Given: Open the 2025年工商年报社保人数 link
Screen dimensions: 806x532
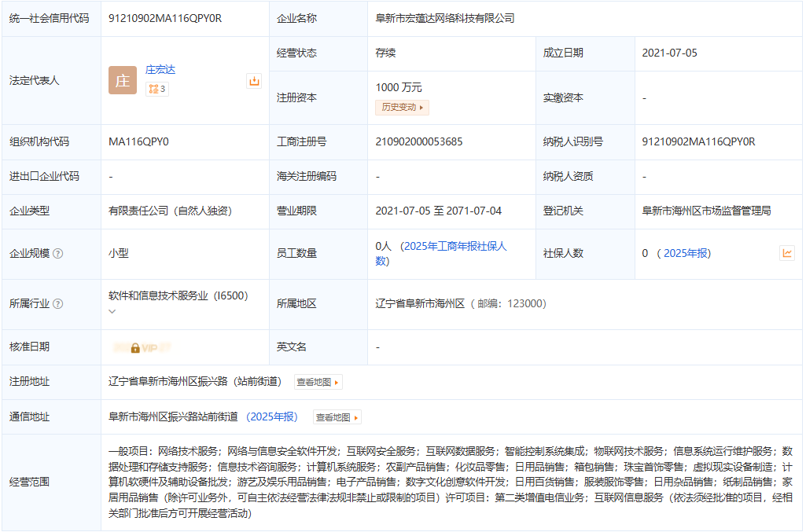Looking at the screenshot, I should 441,253.
